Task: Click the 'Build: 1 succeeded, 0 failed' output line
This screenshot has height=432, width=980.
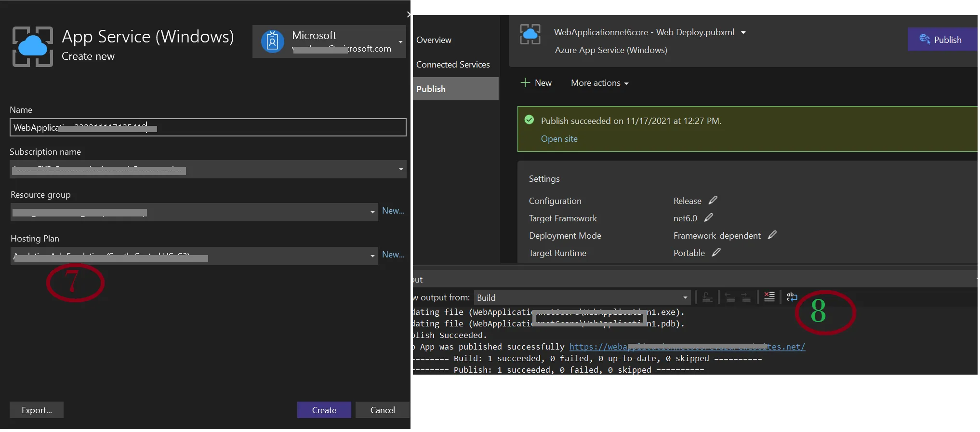Action: coord(587,358)
